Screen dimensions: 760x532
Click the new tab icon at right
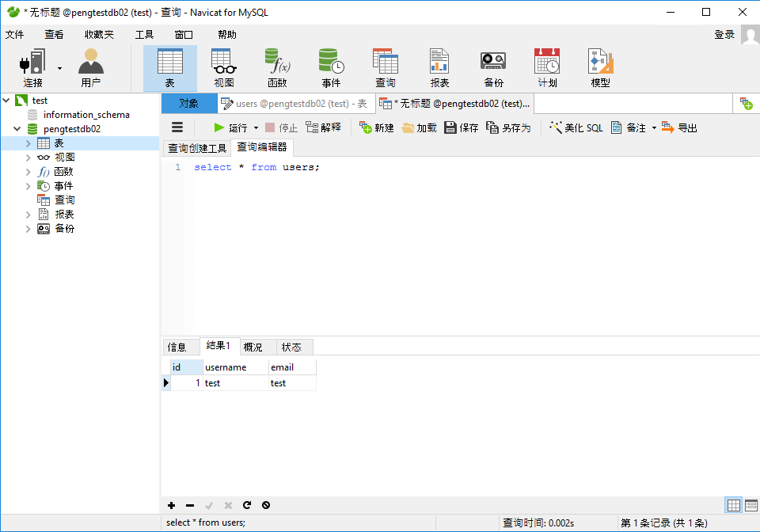pos(746,103)
